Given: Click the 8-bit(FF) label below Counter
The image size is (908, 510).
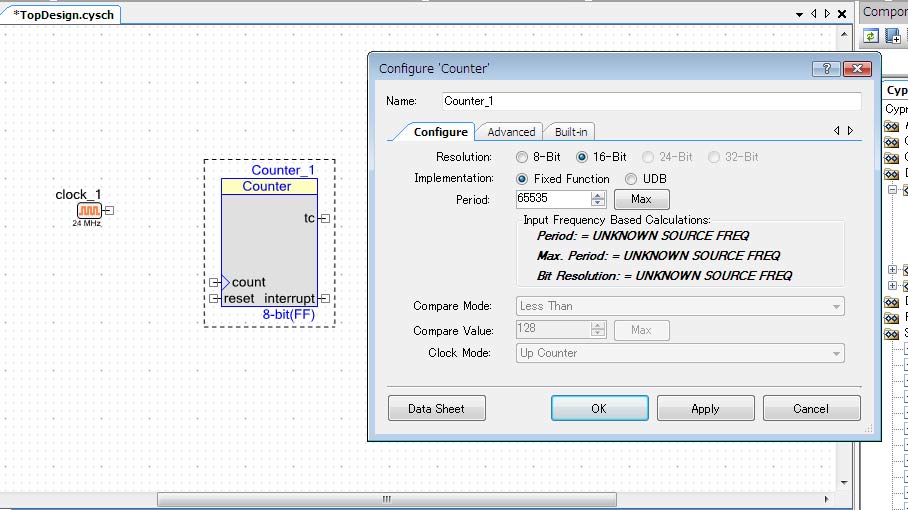Looking at the screenshot, I should tap(288, 314).
